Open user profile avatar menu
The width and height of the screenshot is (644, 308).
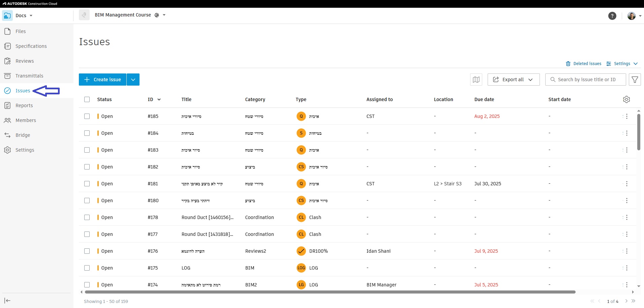point(631,16)
